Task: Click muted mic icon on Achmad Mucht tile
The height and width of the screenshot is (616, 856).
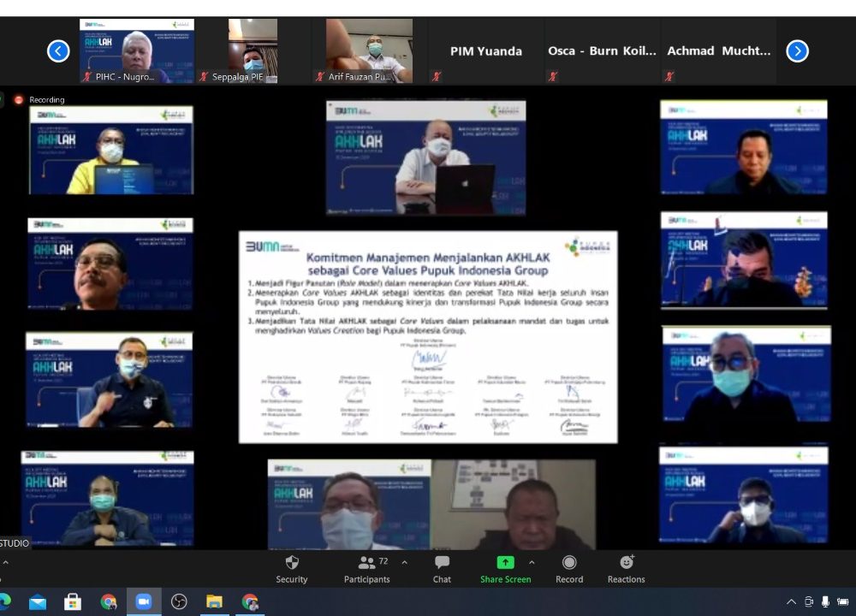Action: (x=669, y=76)
